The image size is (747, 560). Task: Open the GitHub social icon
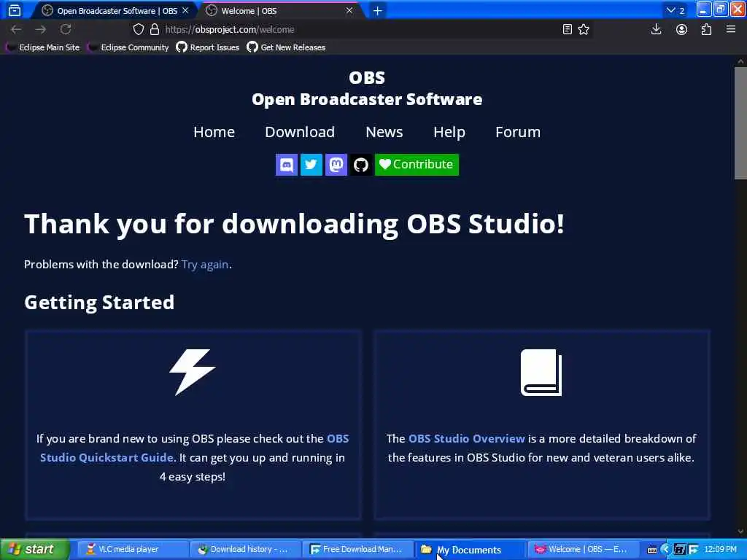(360, 165)
